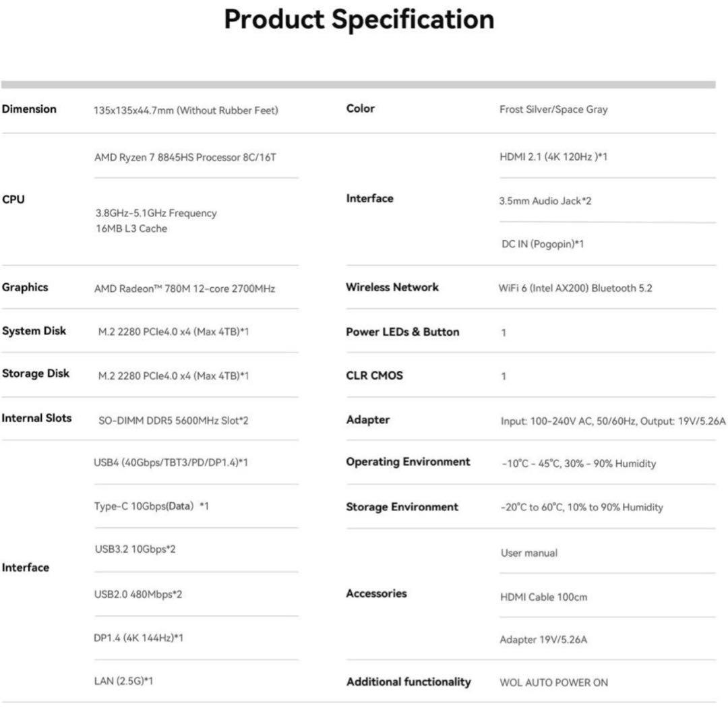Click the Dimension row label
The image size is (728, 716).
[x=29, y=109]
